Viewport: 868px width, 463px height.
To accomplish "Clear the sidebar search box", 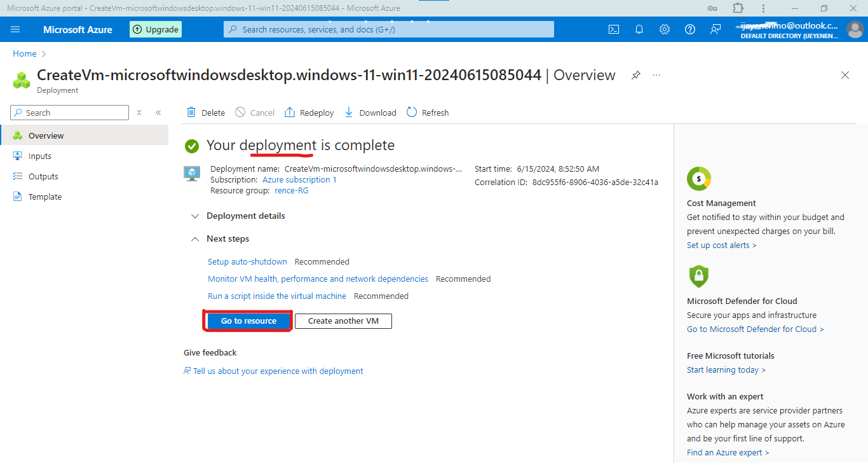I will [139, 113].
